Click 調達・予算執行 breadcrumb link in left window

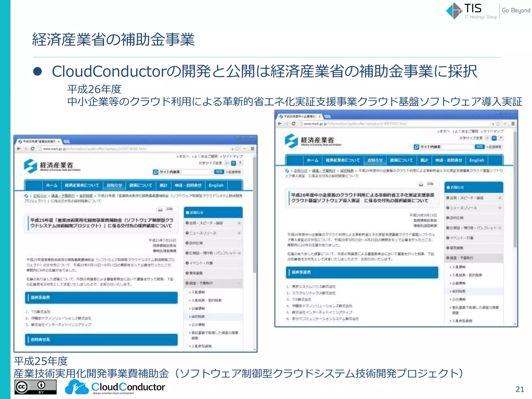63,196
